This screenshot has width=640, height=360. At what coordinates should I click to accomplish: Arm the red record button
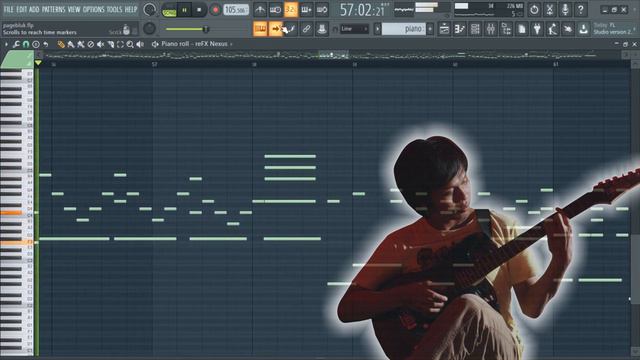(215, 10)
